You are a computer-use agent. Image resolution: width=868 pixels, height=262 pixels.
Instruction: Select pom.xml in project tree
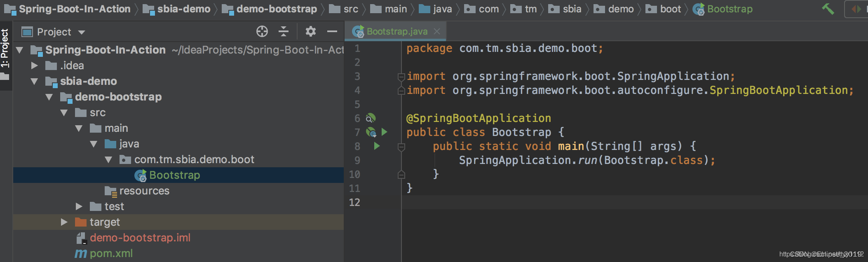[x=178, y=253]
